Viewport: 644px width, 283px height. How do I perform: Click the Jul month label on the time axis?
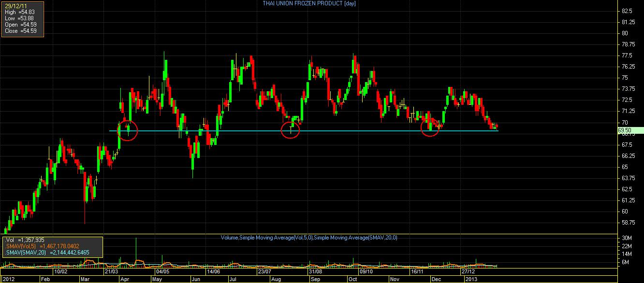(x=233, y=279)
